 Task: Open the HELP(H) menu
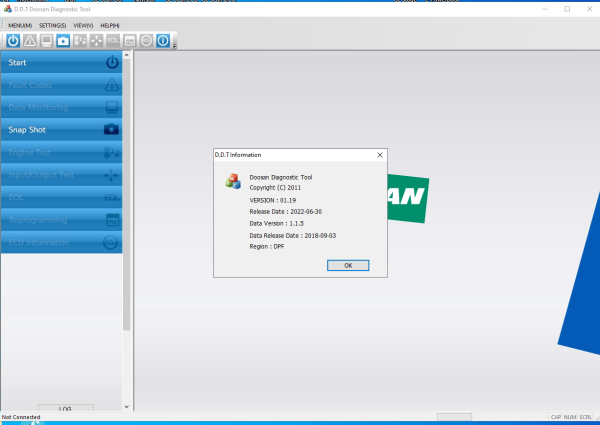(110, 26)
